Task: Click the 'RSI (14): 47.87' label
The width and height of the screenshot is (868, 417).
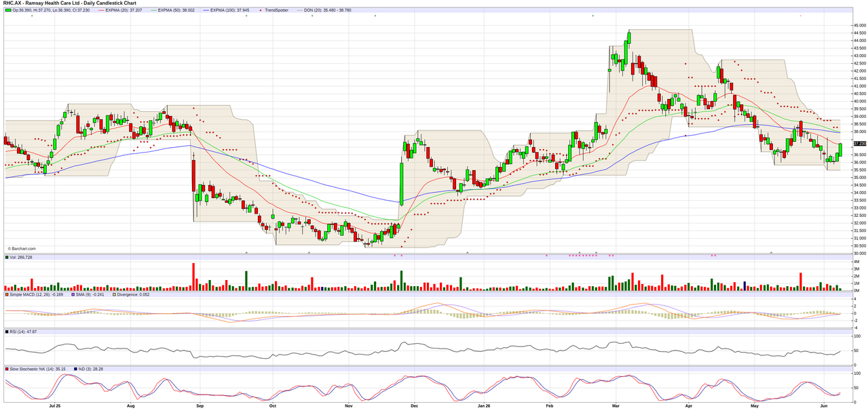Action: pyautogui.click(x=22, y=332)
